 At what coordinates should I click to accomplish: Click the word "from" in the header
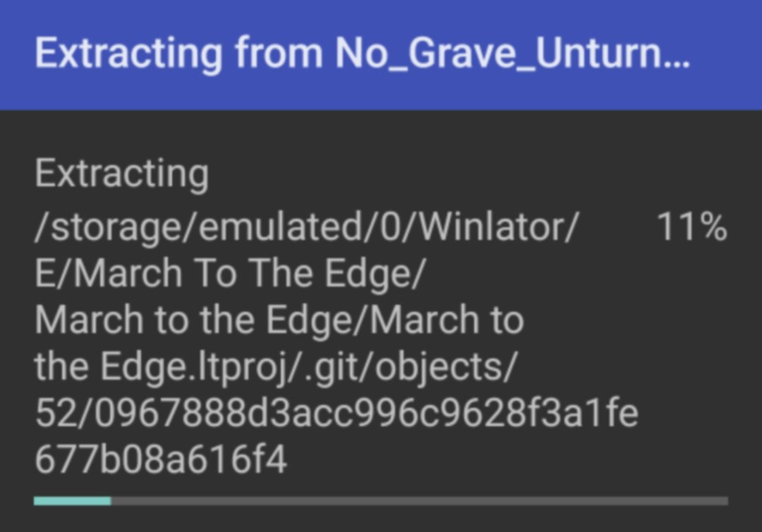pos(279,53)
